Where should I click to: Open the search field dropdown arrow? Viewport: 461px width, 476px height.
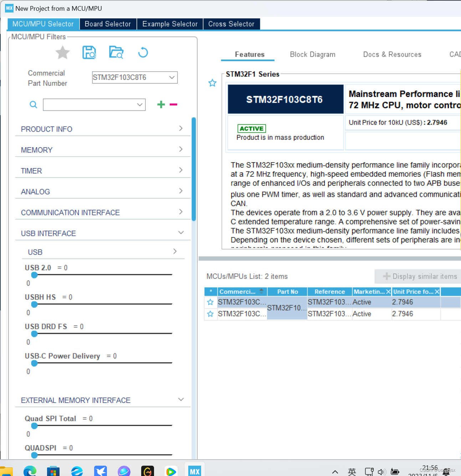pos(140,104)
